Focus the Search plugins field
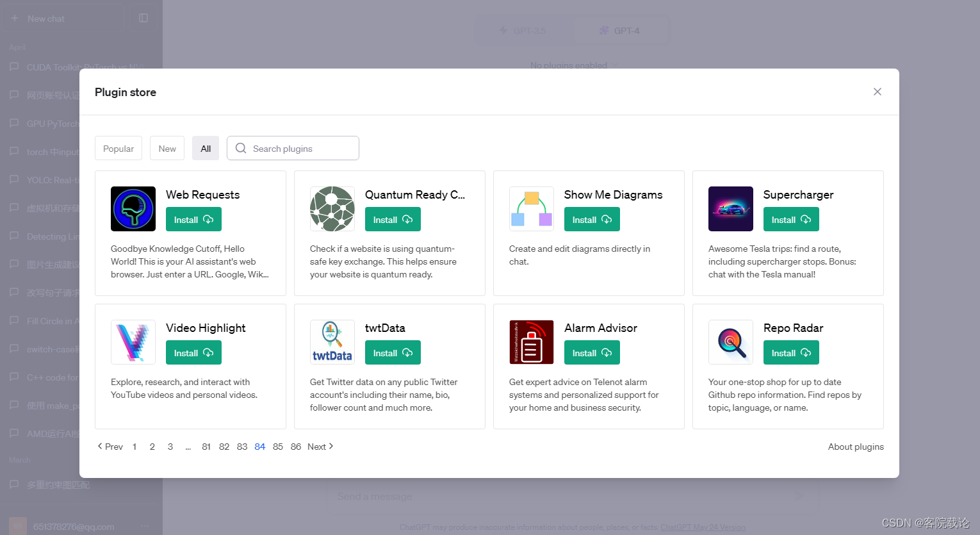The height and width of the screenshot is (535, 980). click(x=293, y=148)
